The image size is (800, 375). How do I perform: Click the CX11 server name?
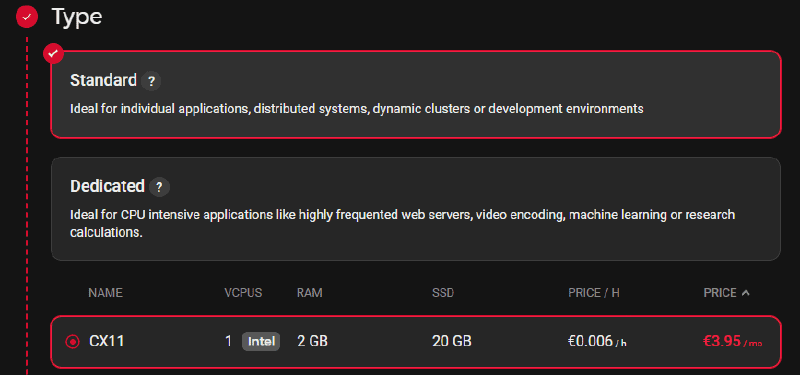pyautogui.click(x=107, y=341)
